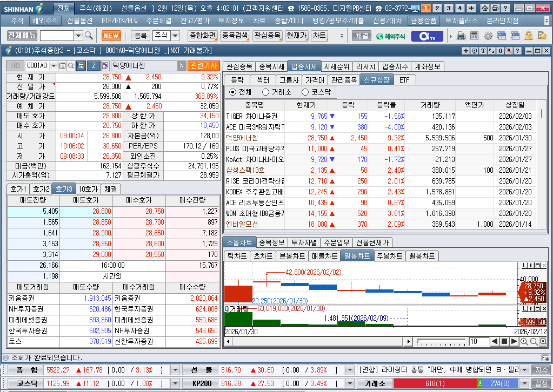This screenshot has width=553, height=392.
Task: Open the news headline ticker dropdown
Action: point(524,370)
